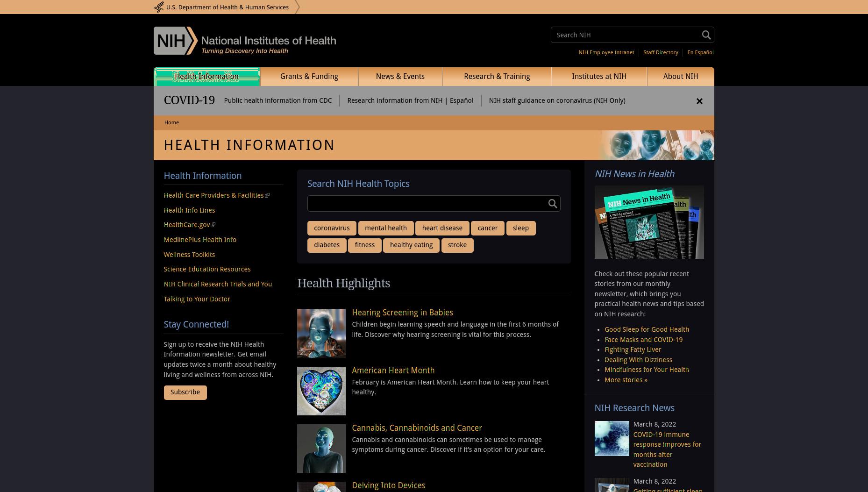
Task: Dismiss the COVID-19 banner with X
Action: (x=699, y=101)
